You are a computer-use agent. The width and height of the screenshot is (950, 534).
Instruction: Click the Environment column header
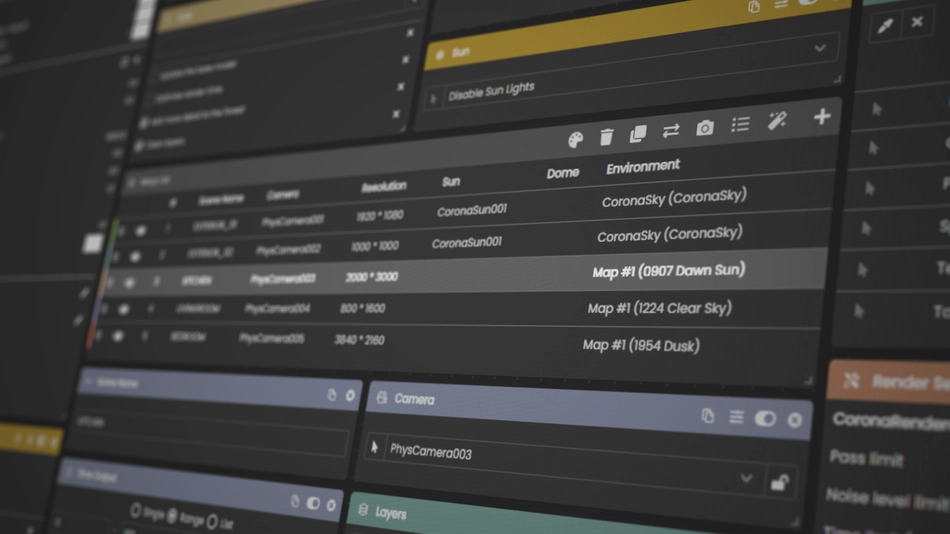pyautogui.click(x=643, y=167)
